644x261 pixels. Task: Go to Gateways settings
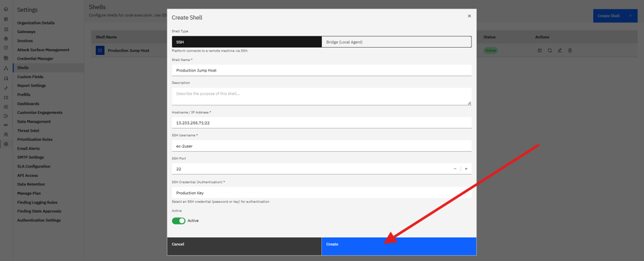coord(26,32)
